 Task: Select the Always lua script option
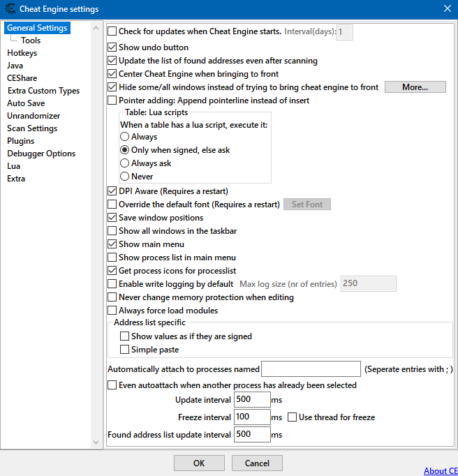coord(125,137)
